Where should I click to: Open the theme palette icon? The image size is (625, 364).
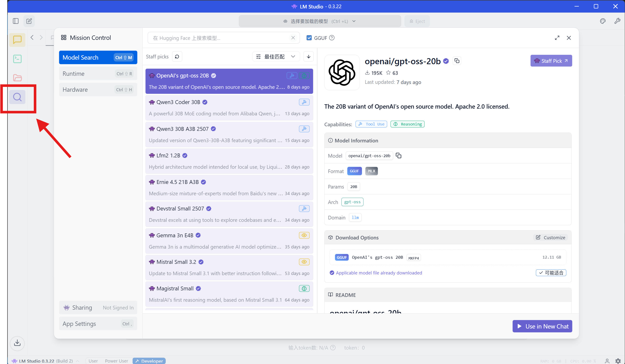603,21
